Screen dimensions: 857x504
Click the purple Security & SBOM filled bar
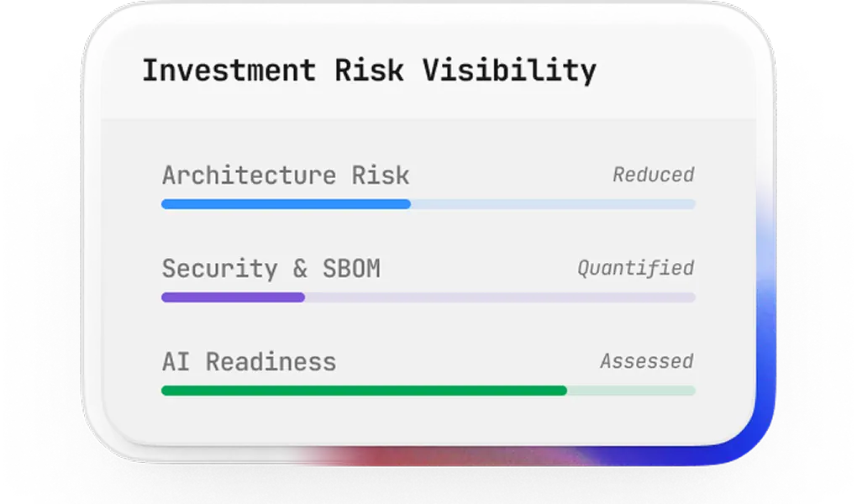click(x=233, y=297)
